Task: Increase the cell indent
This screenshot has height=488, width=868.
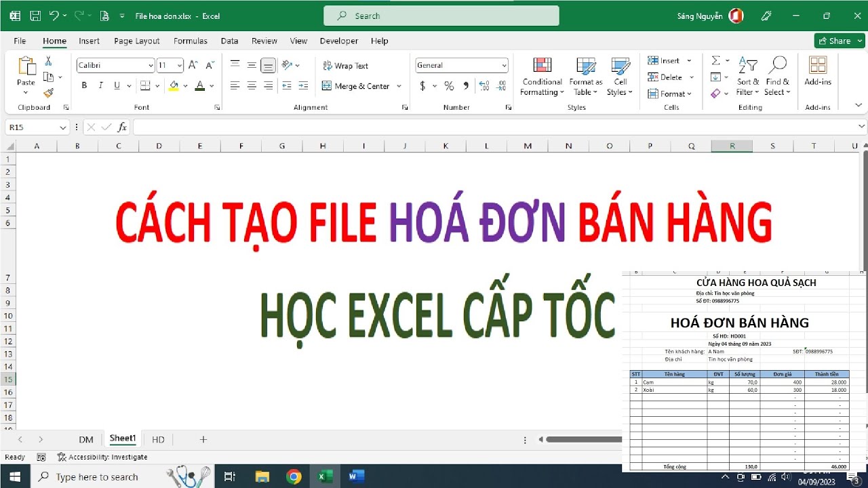Action: 302,85
